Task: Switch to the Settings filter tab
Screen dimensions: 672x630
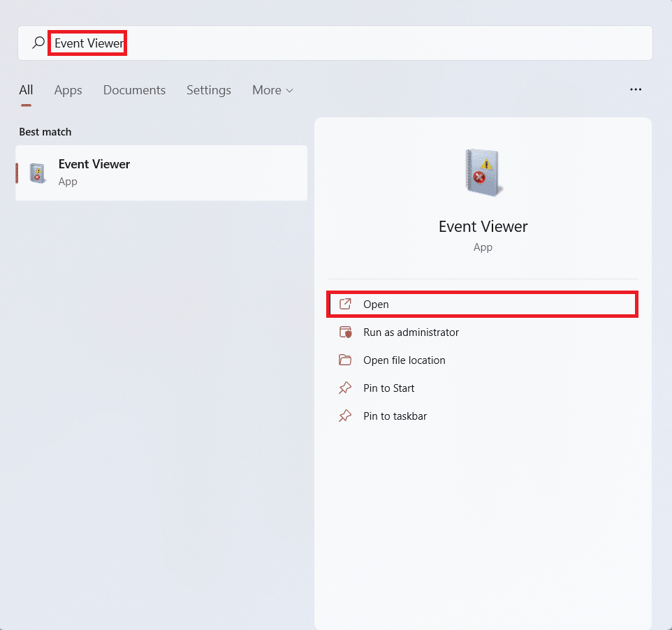Action: [x=208, y=90]
